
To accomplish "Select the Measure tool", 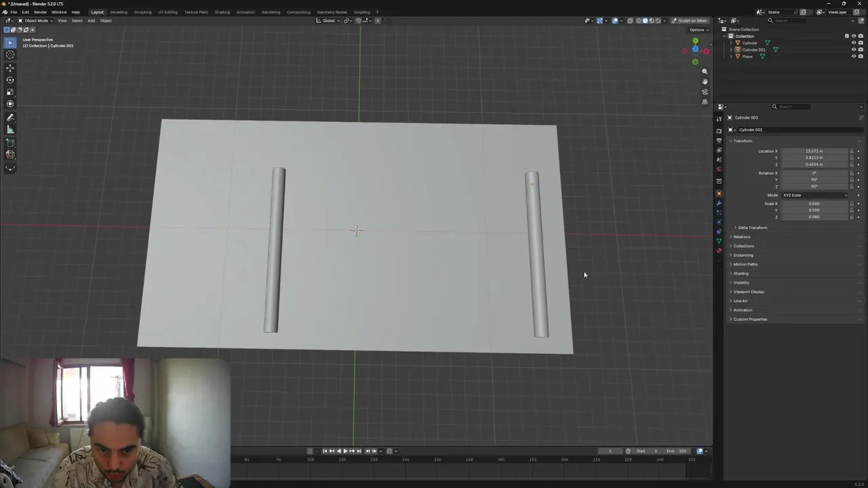I will 10,130.
